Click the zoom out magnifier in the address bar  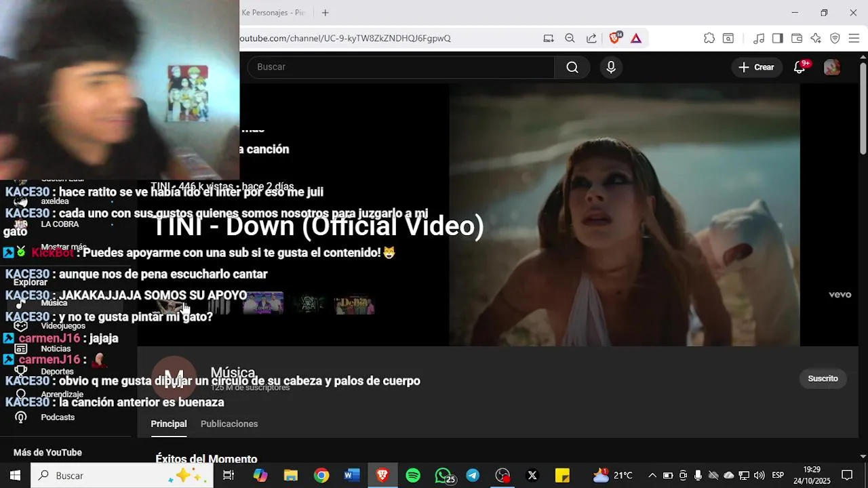(570, 39)
